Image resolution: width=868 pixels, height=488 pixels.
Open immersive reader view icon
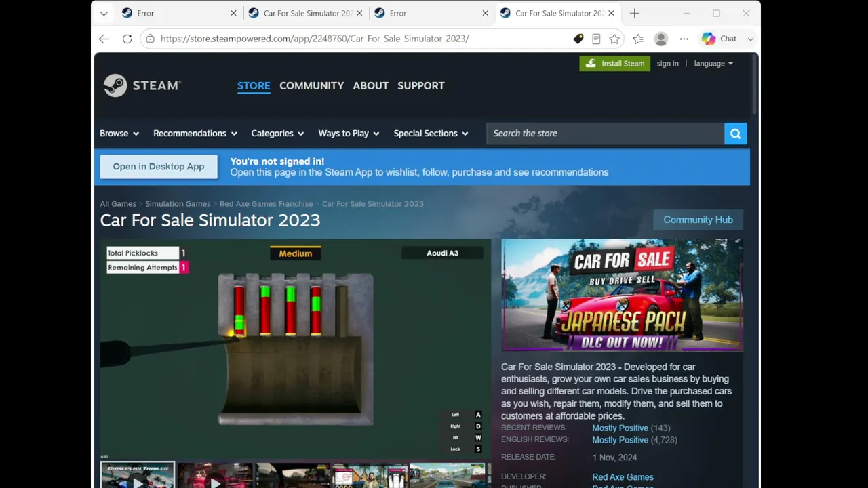pyautogui.click(x=596, y=39)
